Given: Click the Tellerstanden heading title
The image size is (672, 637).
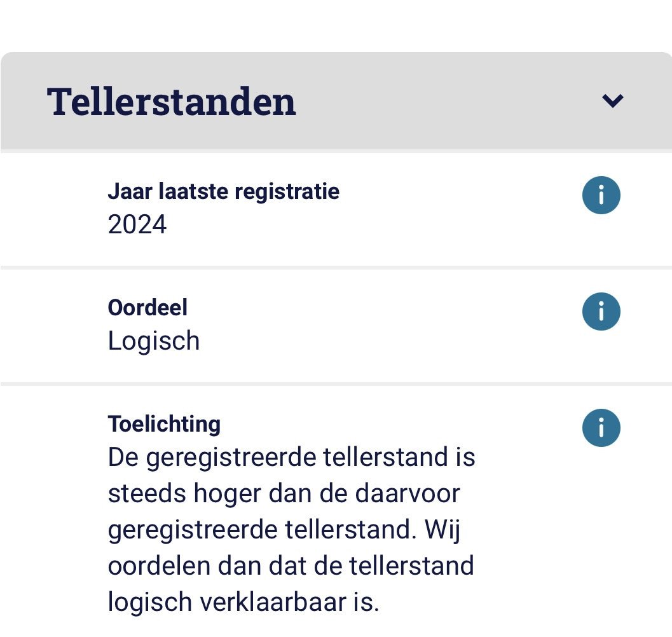Looking at the screenshot, I should pos(172,102).
